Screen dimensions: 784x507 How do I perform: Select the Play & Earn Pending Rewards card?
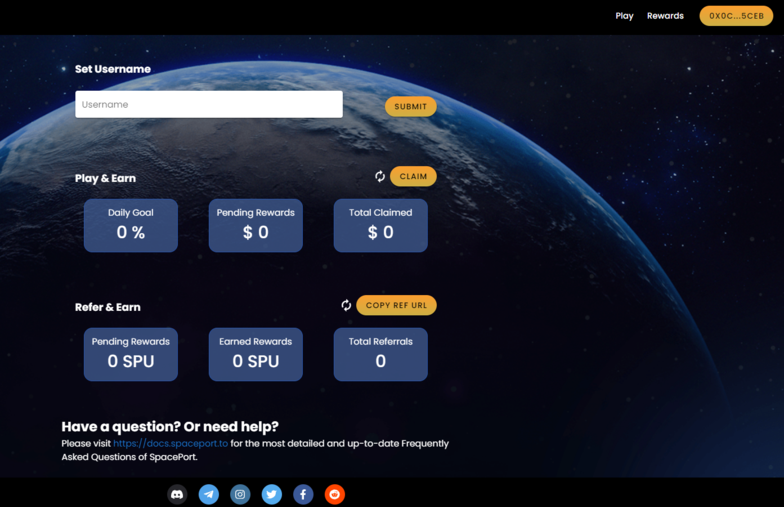[x=256, y=226]
